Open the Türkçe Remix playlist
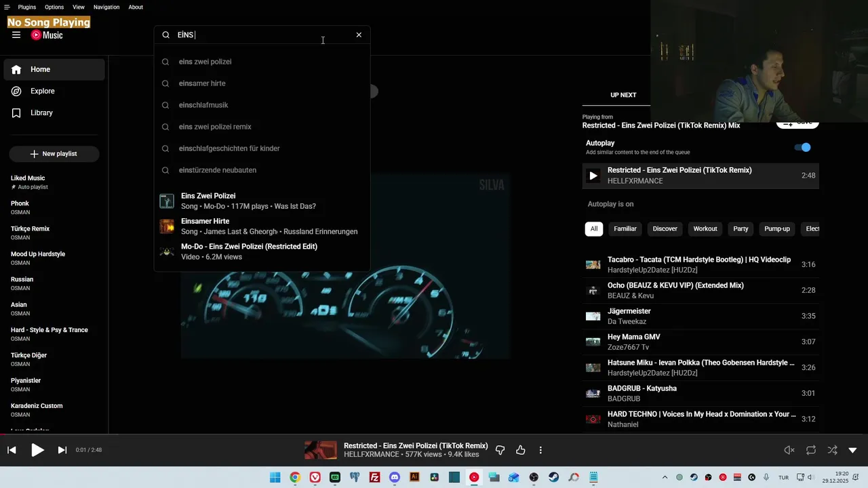The height and width of the screenshot is (488, 868). tap(54, 233)
